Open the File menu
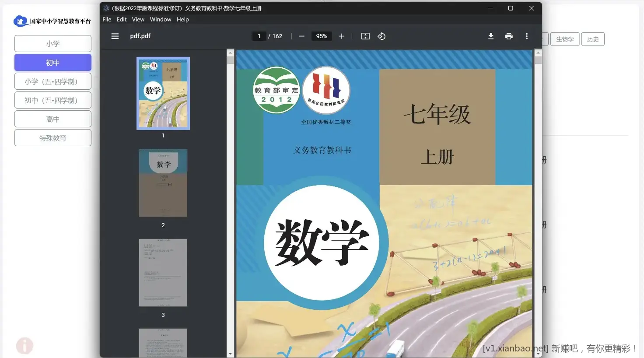The height and width of the screenshot is (358, 644). click(x=106, y=19)
